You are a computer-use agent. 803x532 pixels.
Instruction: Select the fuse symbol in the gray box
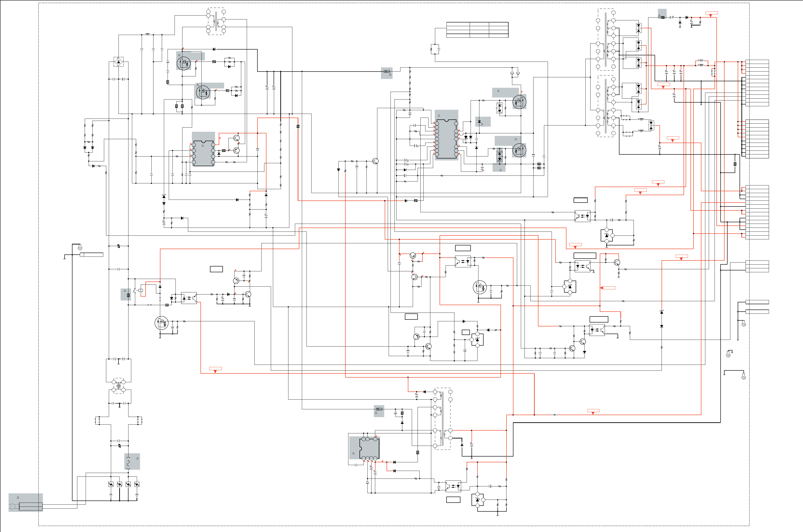(128, 463)
